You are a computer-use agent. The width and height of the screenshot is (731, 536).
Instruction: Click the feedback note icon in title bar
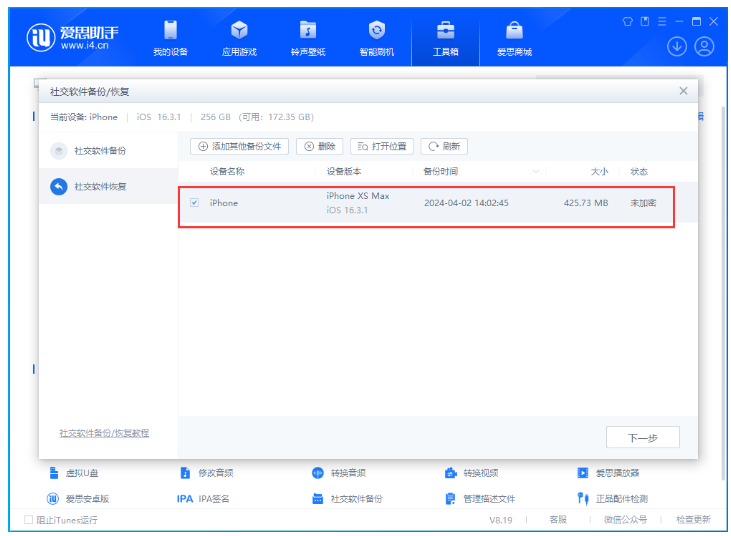pyautogui.click(x=645, y=21)
